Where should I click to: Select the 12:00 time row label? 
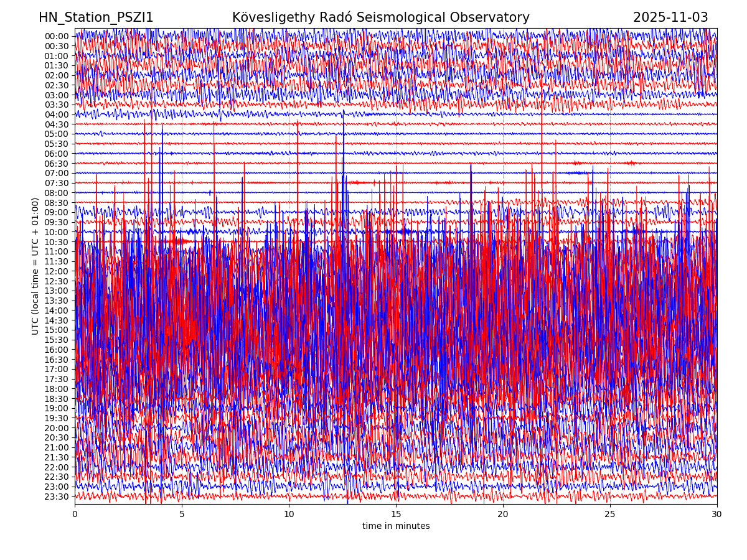pyautogui.click(x=57, y=271)
